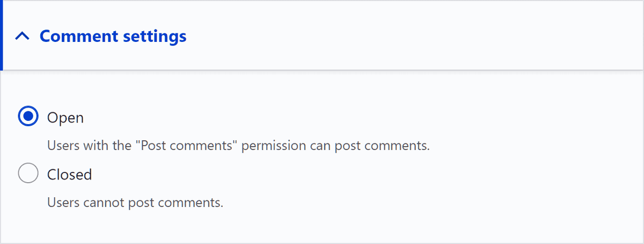
Task: Click the "Post comments" permission description text
Action: pos(238,146)
